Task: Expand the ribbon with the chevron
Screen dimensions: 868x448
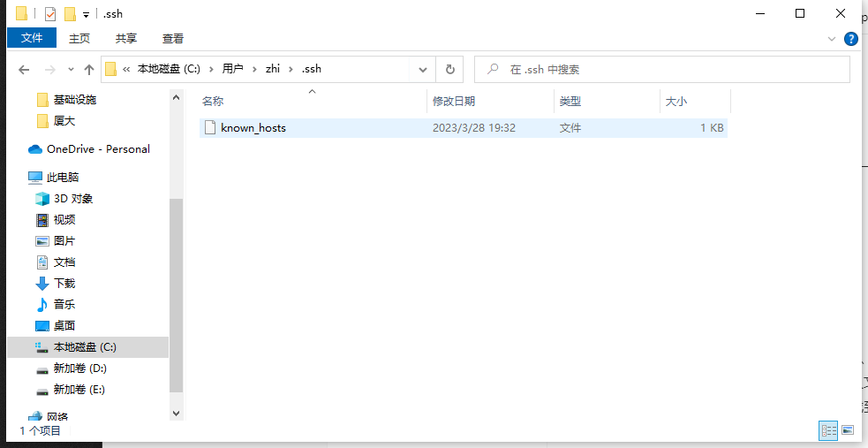Action: [831, 39]
